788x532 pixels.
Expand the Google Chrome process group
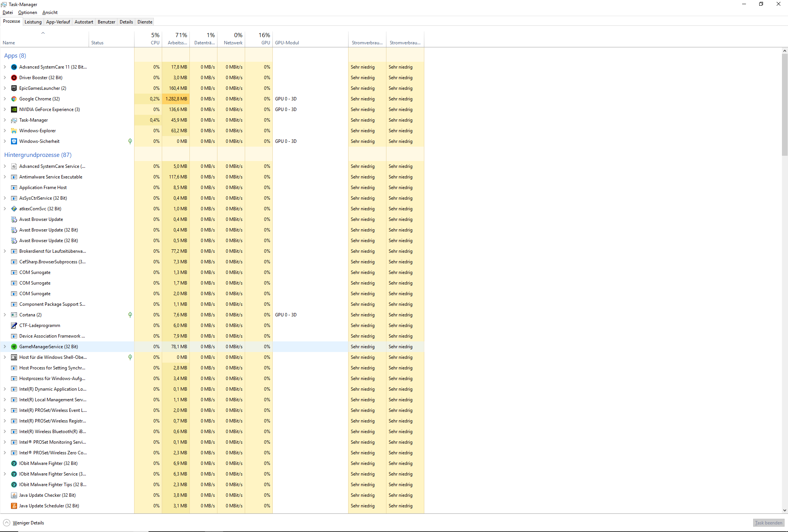tap(5, 99)
